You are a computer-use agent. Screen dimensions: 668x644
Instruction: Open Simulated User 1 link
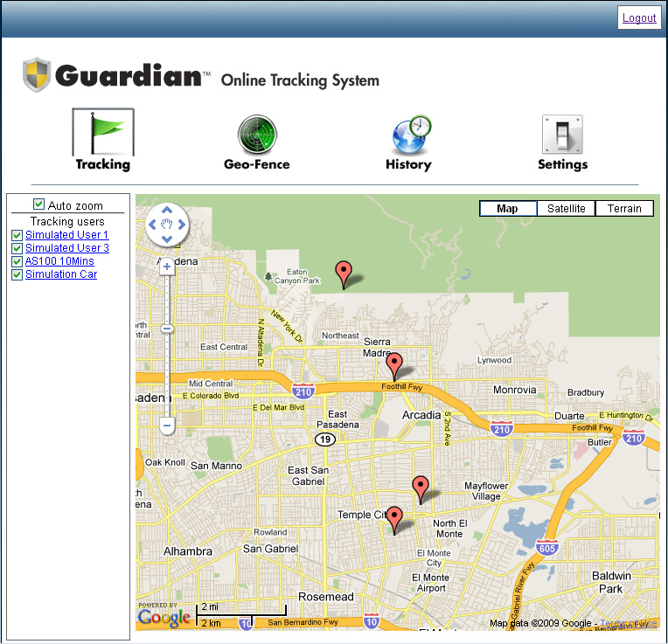pyautogui.click(x=66, y=235)
